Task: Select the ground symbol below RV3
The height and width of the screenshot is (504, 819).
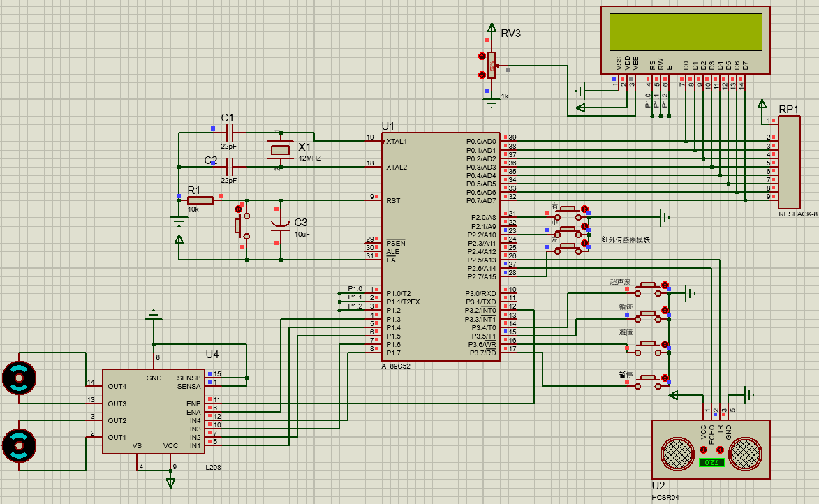Action: tap(492, 103)
